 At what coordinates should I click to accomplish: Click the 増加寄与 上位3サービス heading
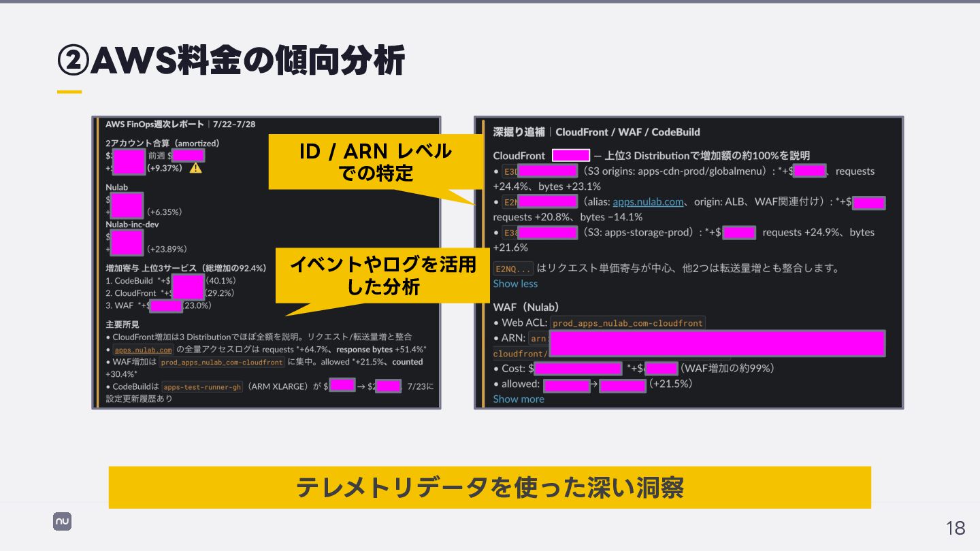pos(186,268)
